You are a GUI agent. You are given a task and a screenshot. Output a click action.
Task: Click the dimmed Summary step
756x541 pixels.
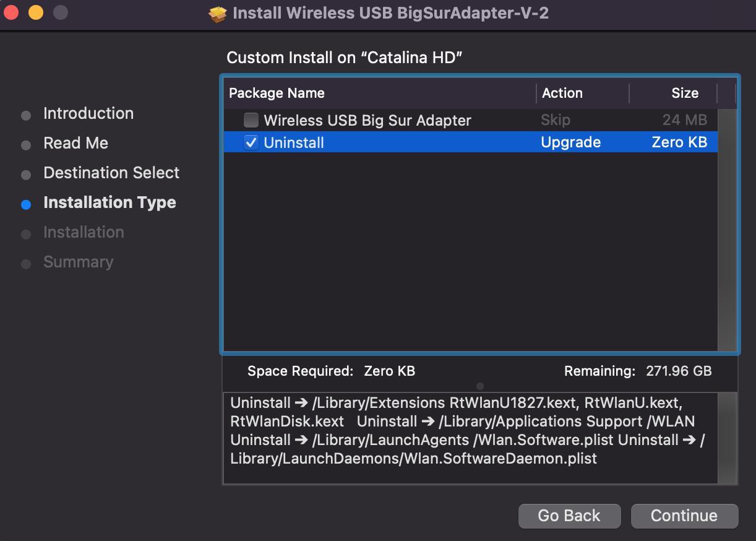78,262
